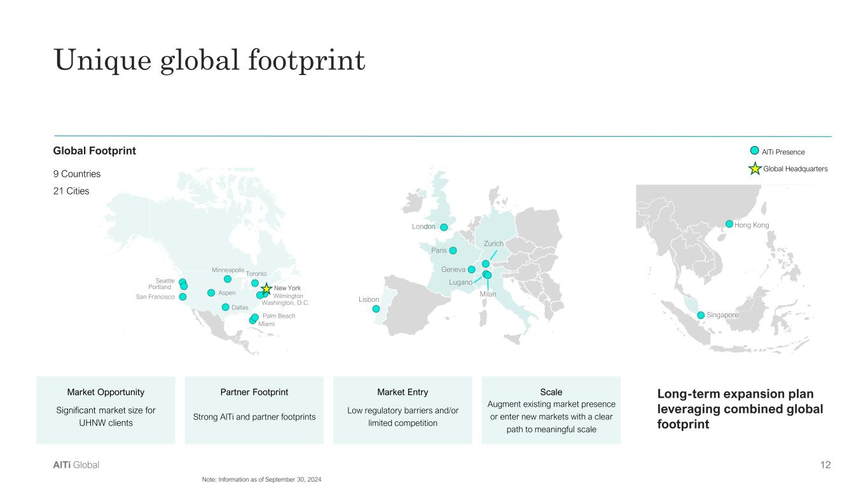The width and height of the screenshot is (868, 488).
Task: Click the Geneva map marker dot
Action: coord(472,269)
